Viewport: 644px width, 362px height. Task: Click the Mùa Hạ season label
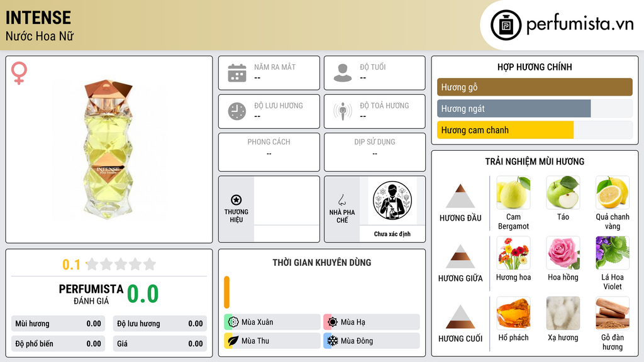353,322
